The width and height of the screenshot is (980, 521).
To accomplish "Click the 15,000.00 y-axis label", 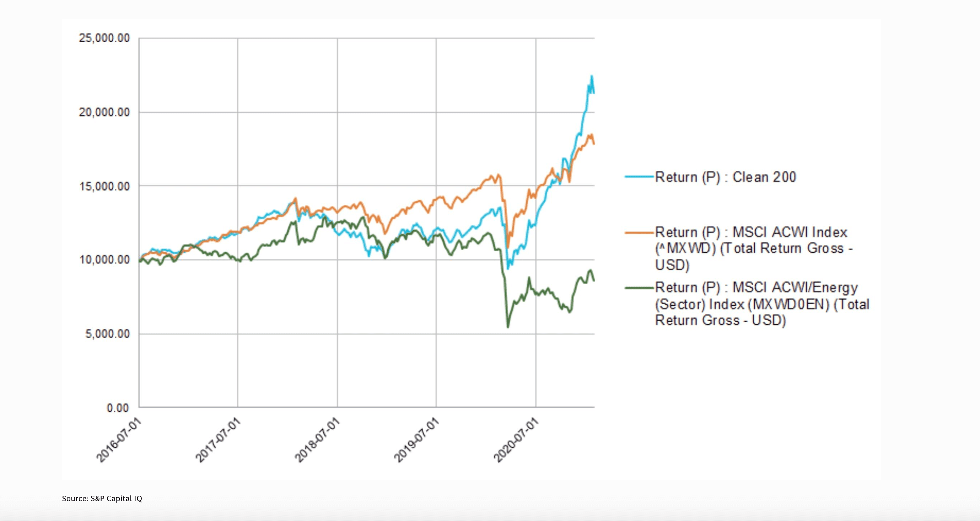I will pos(104,187).
